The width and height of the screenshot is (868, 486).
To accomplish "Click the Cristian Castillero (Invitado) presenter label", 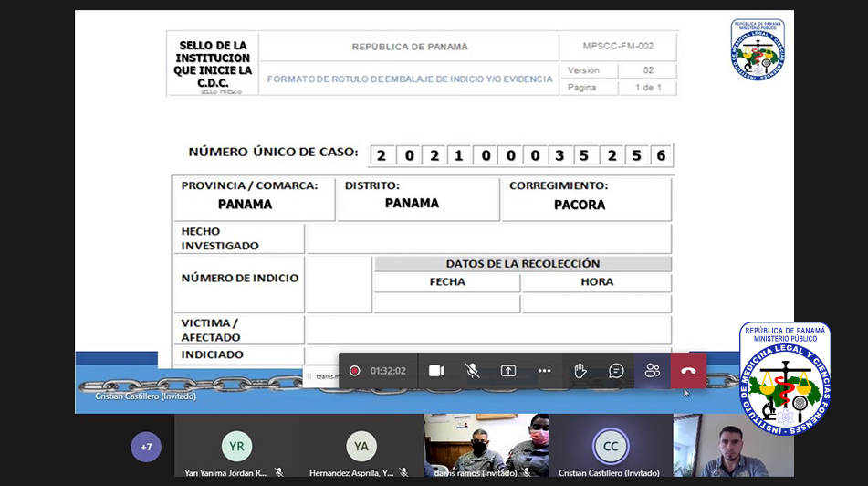I will [x=146, y=396].
